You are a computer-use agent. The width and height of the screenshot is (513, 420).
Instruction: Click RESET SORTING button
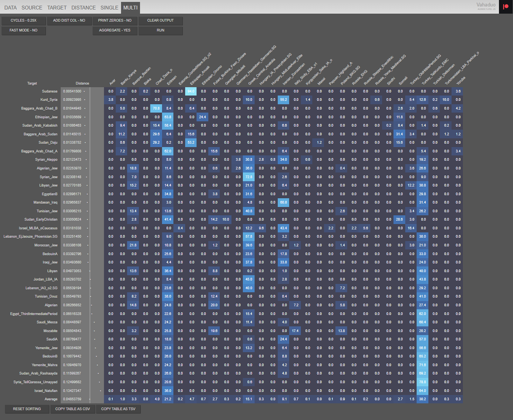pyautogui.click(x=27, y=409)
